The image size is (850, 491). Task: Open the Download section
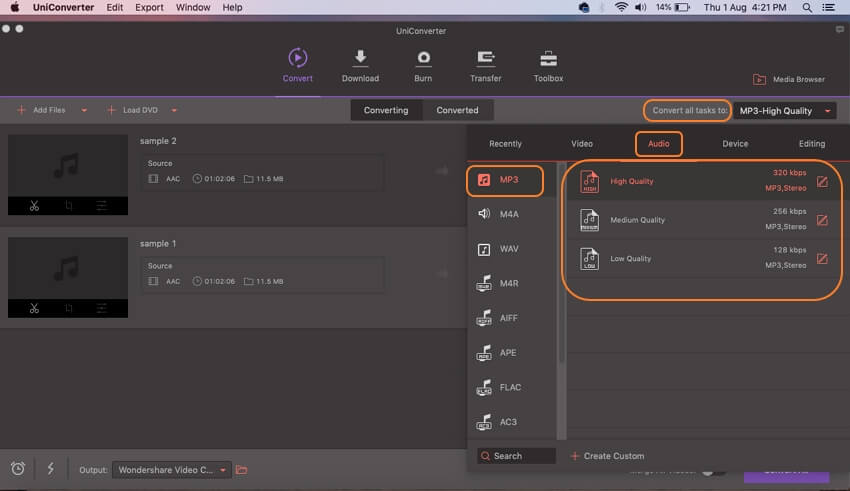pos(360,66)
